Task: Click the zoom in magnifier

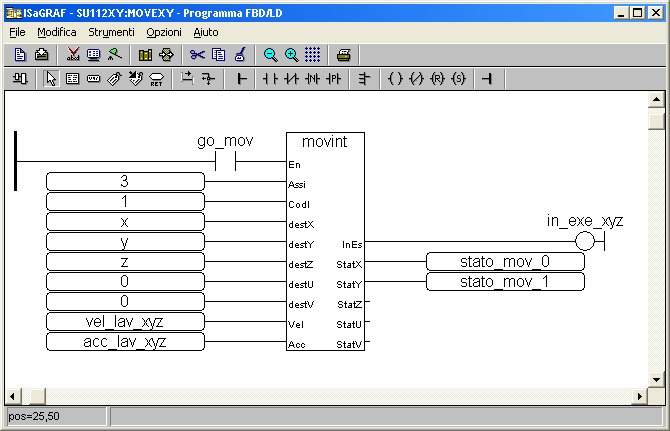Action: (291, 55)
